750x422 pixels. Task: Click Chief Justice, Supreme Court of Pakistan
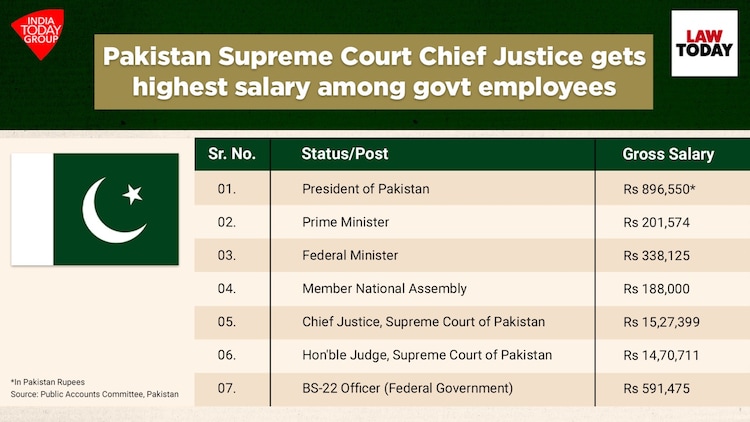423,322
